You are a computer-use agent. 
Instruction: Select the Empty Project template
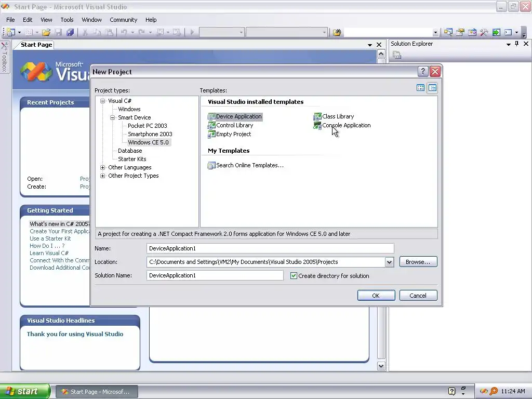pos(229,134)
